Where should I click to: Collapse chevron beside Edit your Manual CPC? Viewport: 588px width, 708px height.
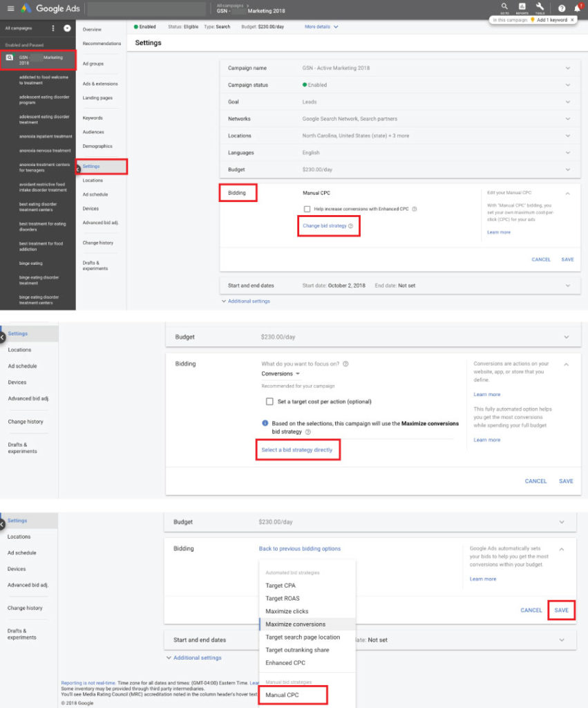pyautogui.click(x=568, y=194)
